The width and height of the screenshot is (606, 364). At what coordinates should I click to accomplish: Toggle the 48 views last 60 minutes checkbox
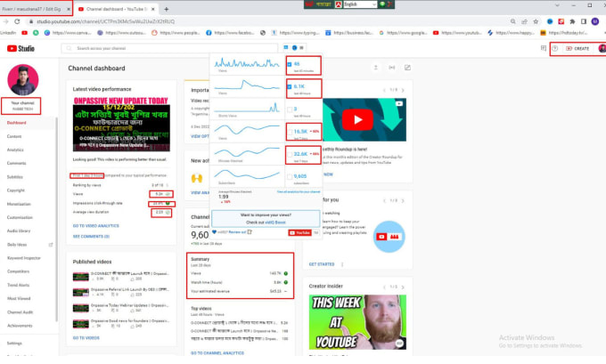(290, 64)
